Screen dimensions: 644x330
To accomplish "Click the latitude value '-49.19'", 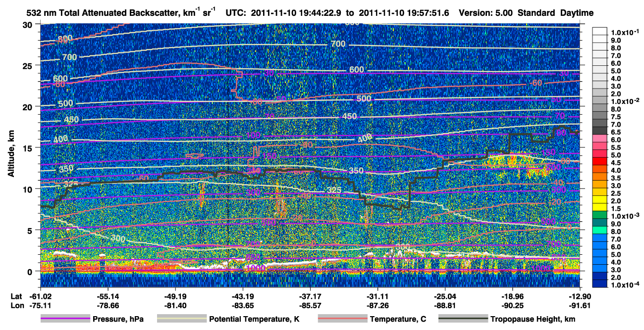I will coord(175,296).
